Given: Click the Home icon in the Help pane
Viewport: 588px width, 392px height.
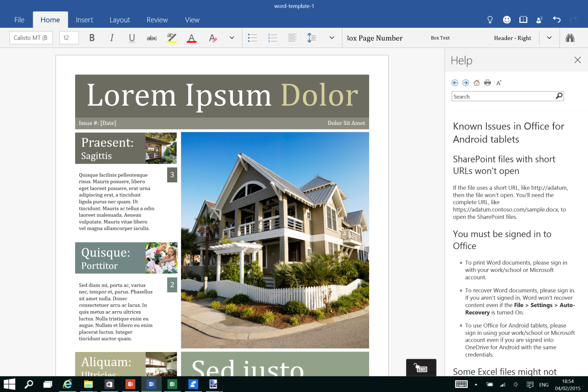Looking at the screenshot, I should 476,82.
